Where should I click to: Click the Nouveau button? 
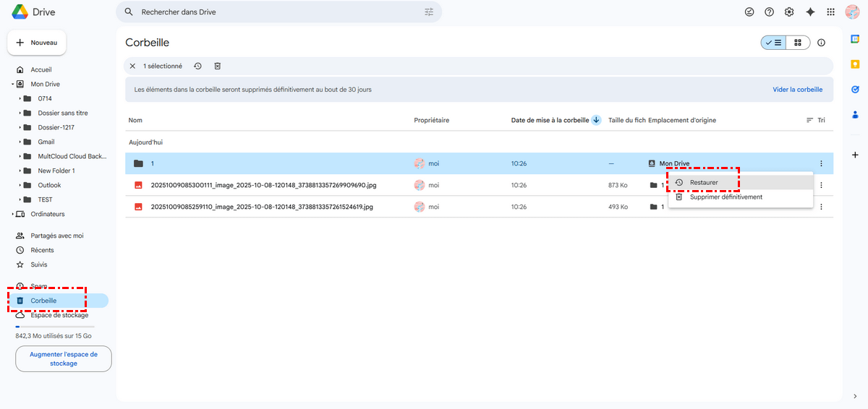click(37, 43)
